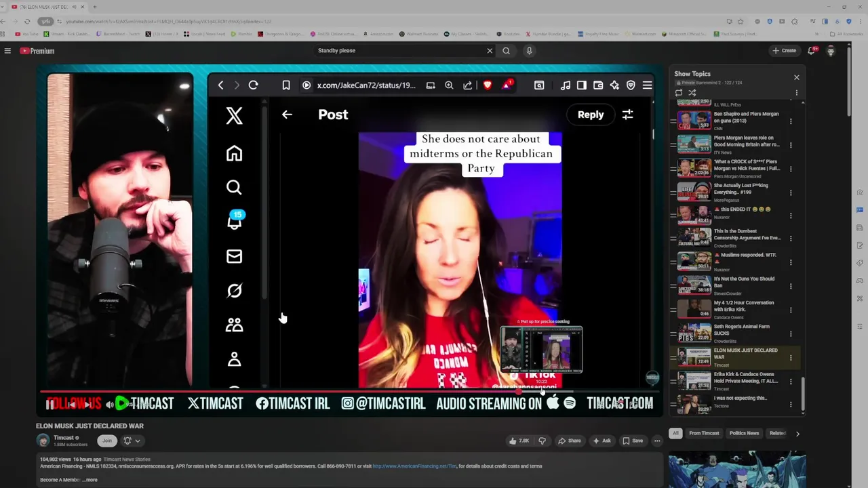Click the magnifier search button
This screenshot has width=868, height=488.
tap(506, 51)
